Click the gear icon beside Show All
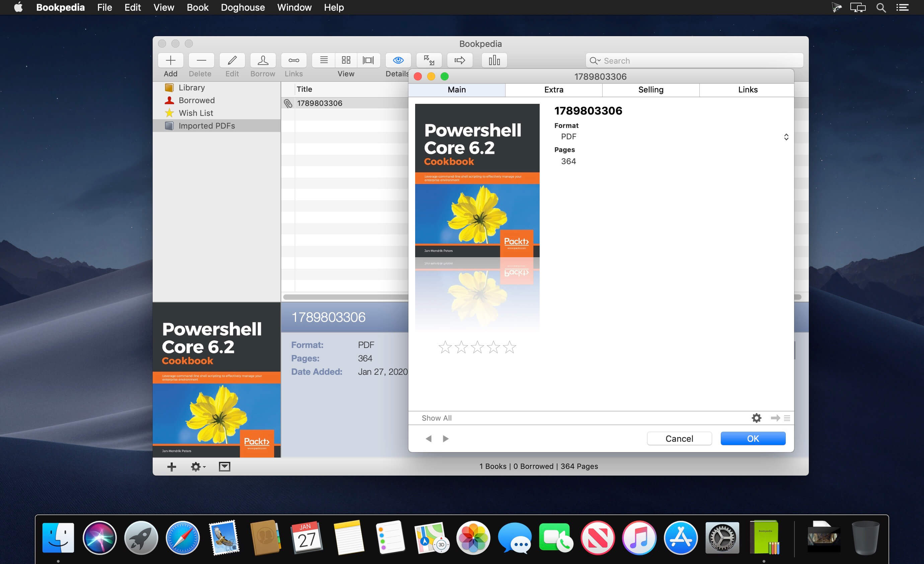924x564 pixels. pyautogui.click(x=756, y=418)
